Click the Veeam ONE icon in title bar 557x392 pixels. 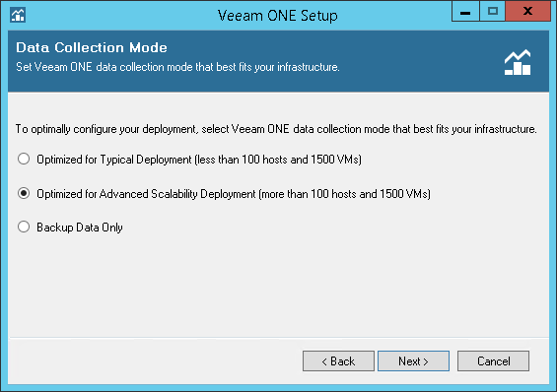pyautogui.click(x=18, y=15)
